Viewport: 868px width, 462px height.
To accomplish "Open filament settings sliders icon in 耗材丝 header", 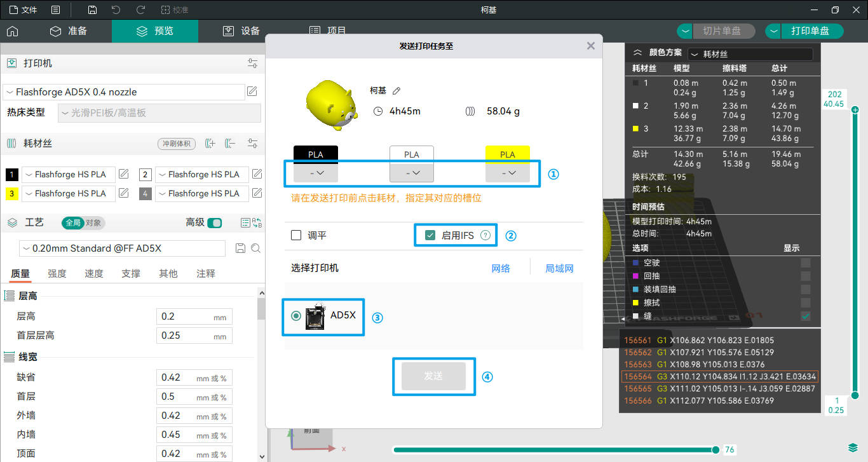I will point(253,144).
